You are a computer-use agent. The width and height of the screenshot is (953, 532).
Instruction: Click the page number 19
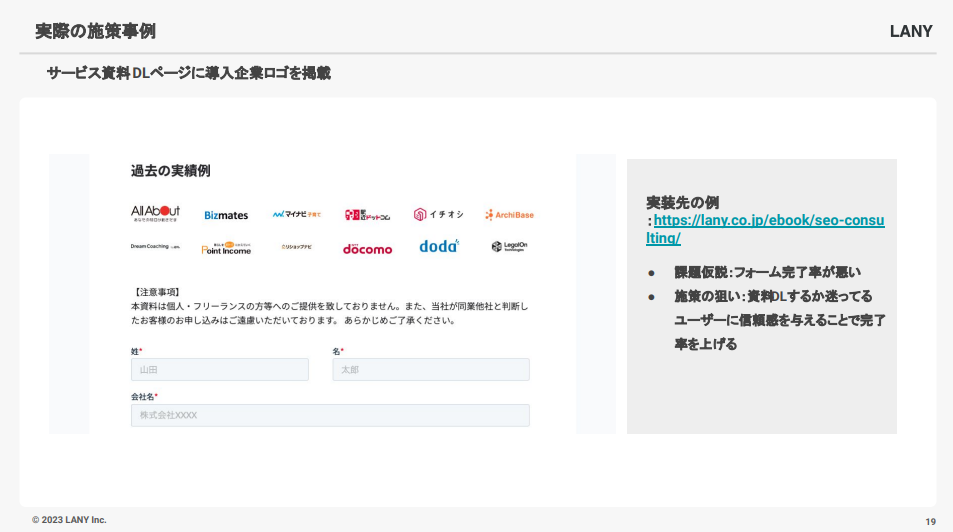pos(931,522)
